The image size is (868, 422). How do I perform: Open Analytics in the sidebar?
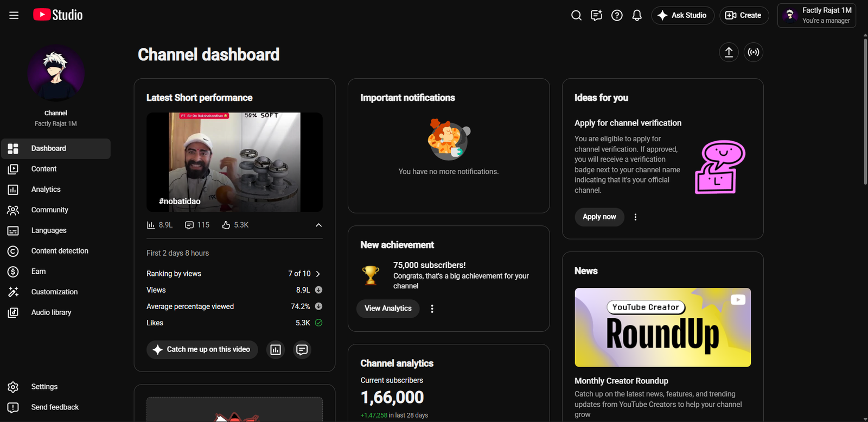[x=56, y=190]
